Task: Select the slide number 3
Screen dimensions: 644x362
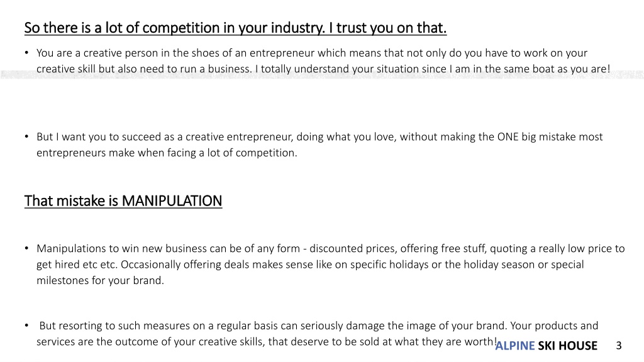Action: coord(619,346)
